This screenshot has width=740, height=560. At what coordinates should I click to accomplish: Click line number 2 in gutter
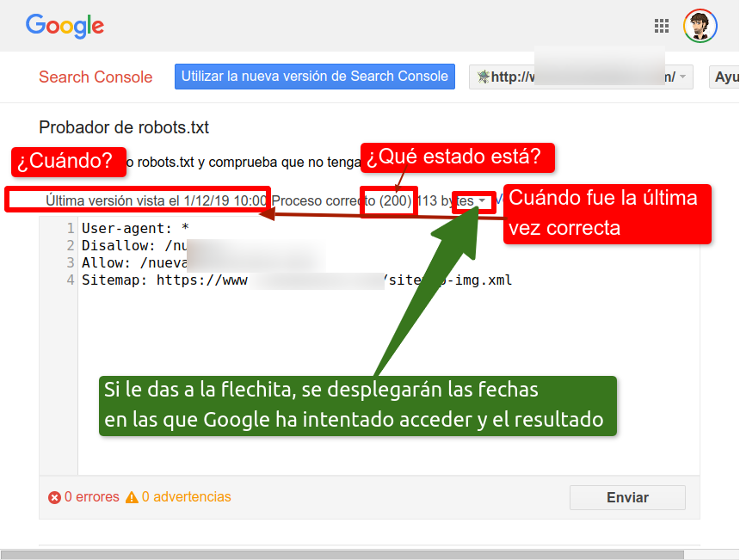[x=71, y=245]
